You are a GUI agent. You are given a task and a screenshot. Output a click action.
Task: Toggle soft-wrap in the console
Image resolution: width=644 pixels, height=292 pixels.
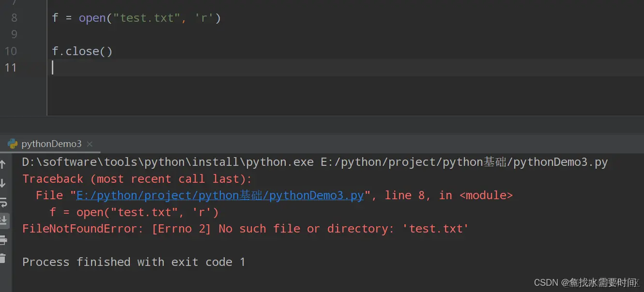[x=3, y=202]
